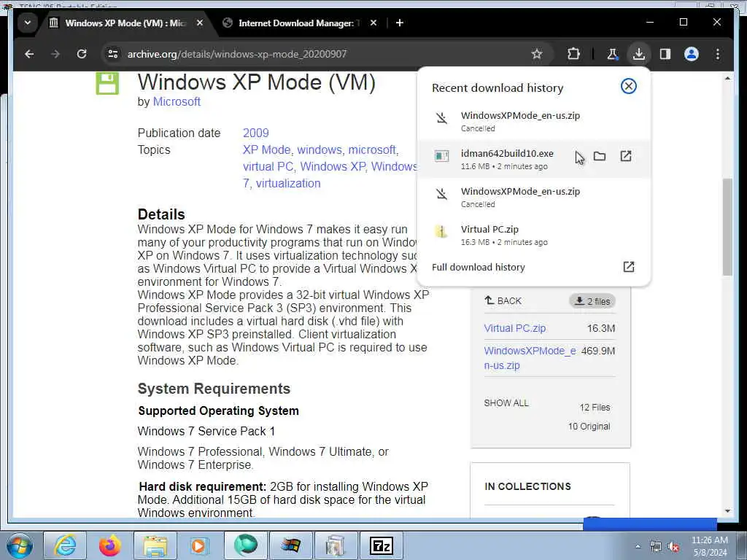Select the idman642build10.exe download entry
This screenshot has height=560, width=747.
pyautogui.click(x=533, y=159)
